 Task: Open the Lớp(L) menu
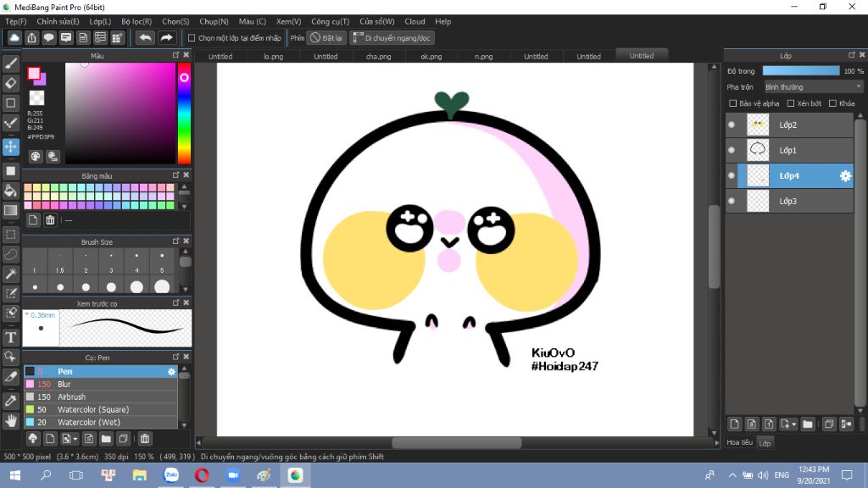[x=100, y=21]
